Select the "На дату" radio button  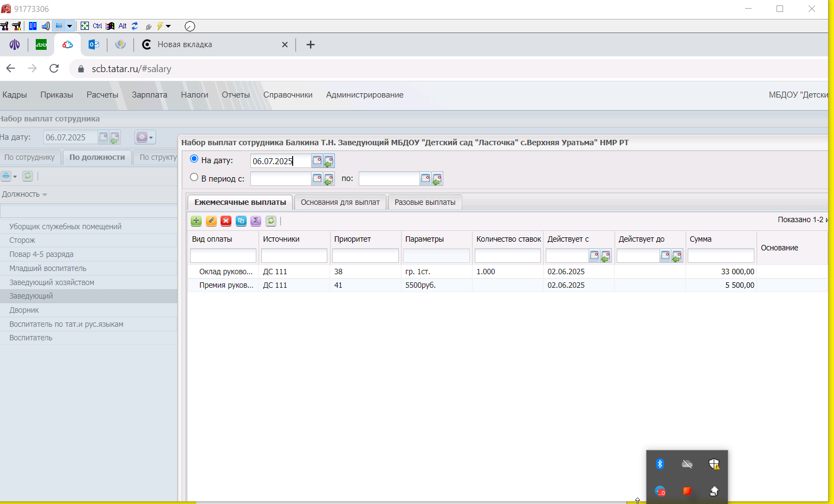[194, 159]
